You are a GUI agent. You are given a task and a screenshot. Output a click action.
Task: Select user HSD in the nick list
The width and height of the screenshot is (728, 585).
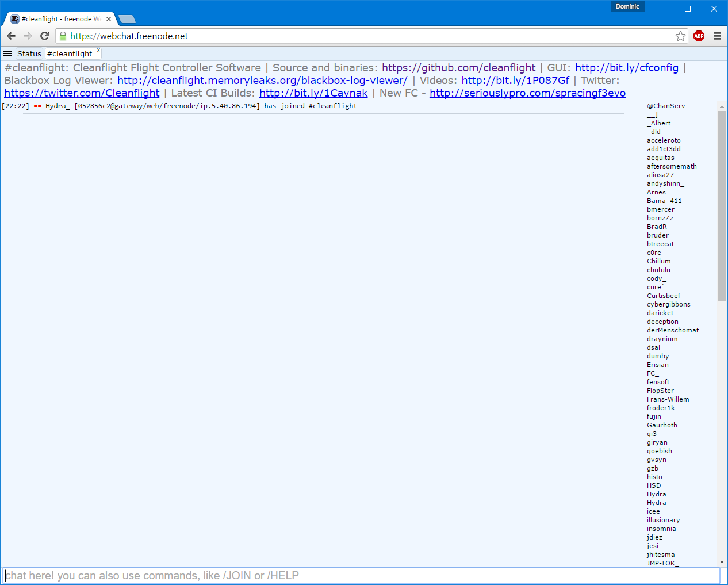click(654, 485)
